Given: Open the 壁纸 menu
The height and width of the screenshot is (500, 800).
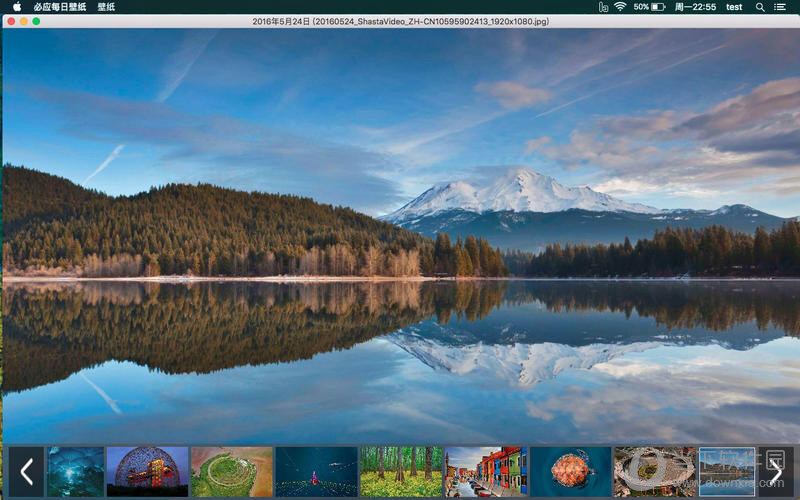Looking at the screenshot, I should point(106,7).
